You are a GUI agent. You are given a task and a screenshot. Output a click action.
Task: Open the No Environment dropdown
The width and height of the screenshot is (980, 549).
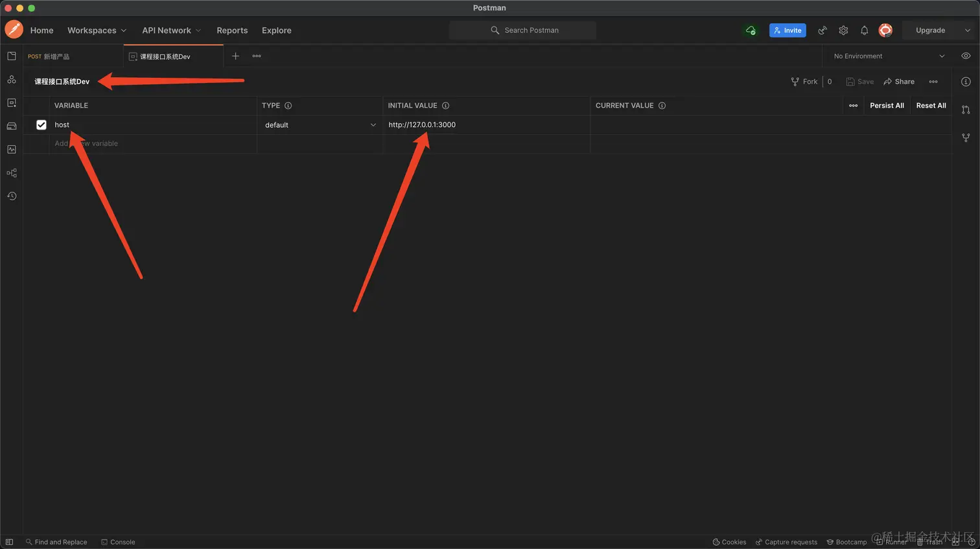[x=889, y=56]
